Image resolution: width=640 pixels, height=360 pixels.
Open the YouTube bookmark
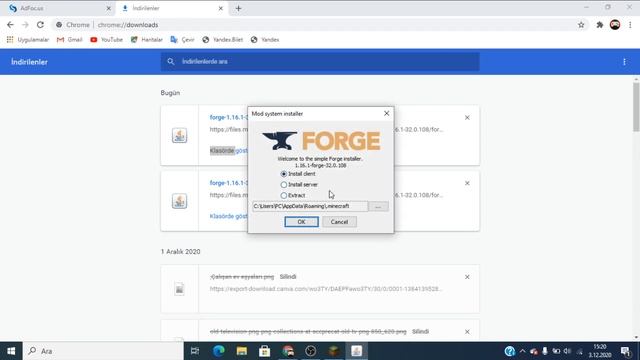point(107,40)
